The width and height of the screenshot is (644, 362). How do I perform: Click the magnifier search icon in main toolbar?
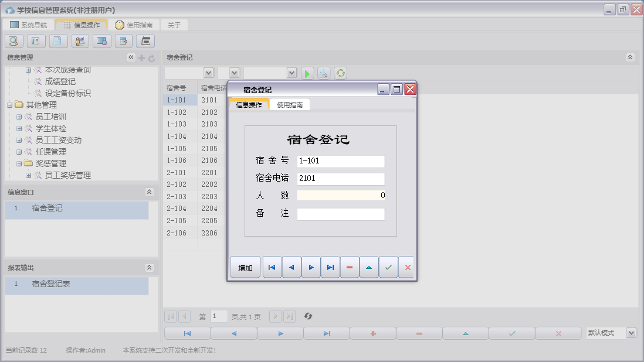click(x=13, y=41)
